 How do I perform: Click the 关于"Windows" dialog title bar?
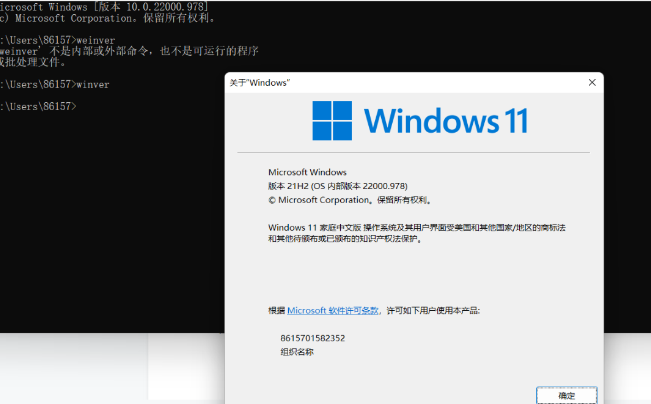[x=400, y=83]
